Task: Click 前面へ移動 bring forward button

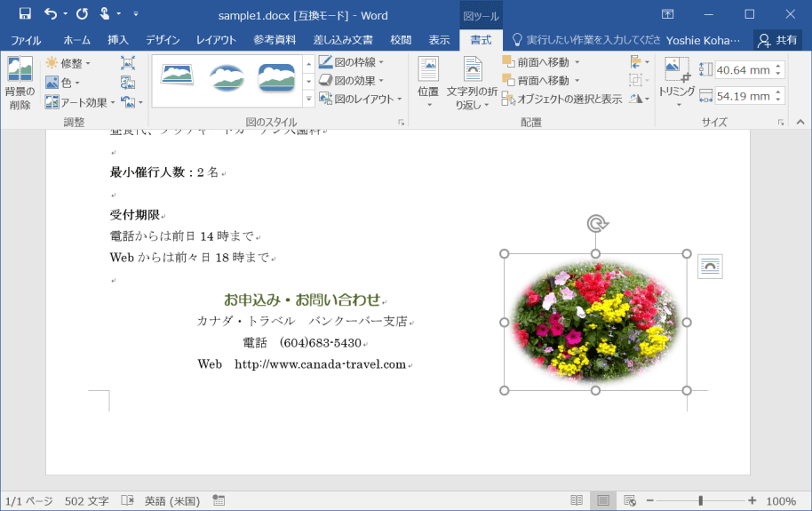Action: (x=537, y=62)
